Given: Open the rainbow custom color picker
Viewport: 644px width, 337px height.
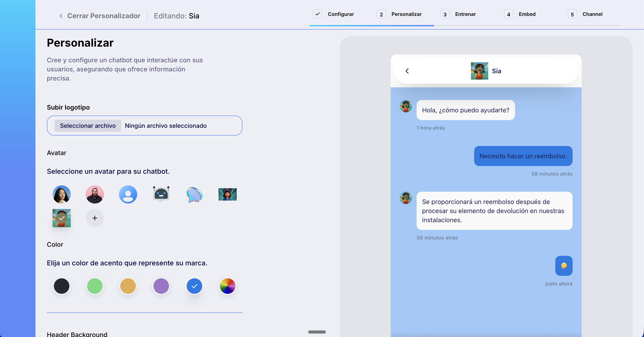Looking at the screenshot, I should 227,286.
